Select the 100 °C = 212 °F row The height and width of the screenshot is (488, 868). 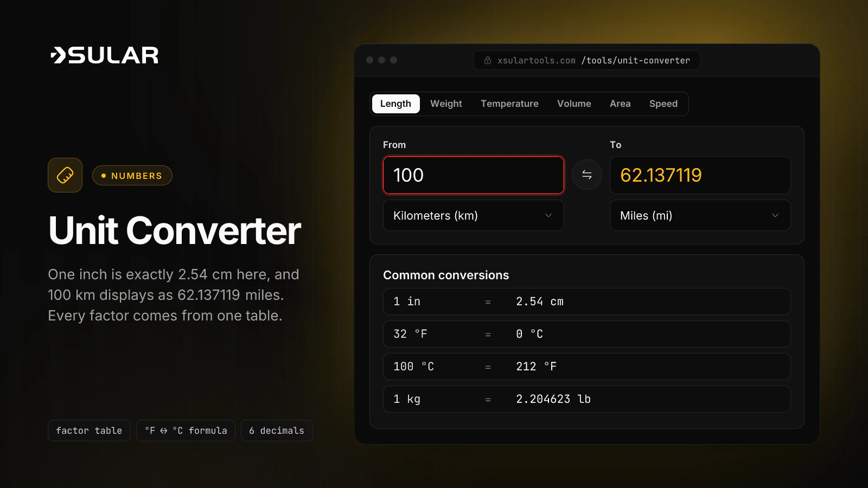tap(587, 367)
